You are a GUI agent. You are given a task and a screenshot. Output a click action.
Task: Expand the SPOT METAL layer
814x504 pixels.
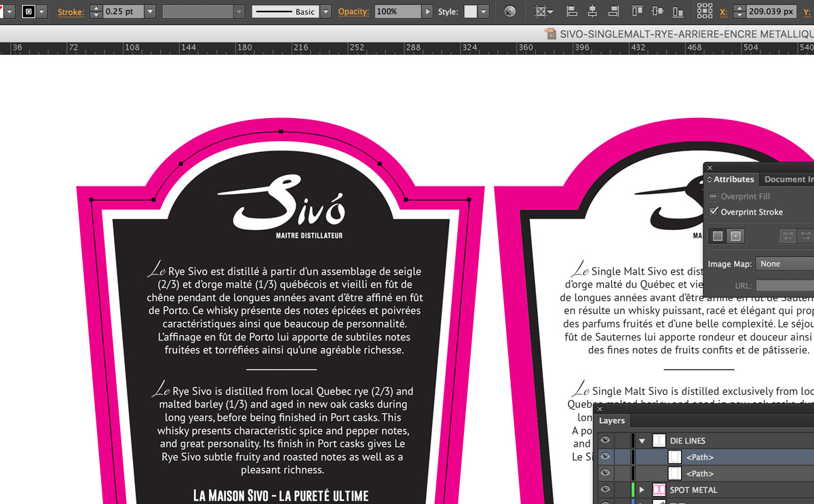642,490
